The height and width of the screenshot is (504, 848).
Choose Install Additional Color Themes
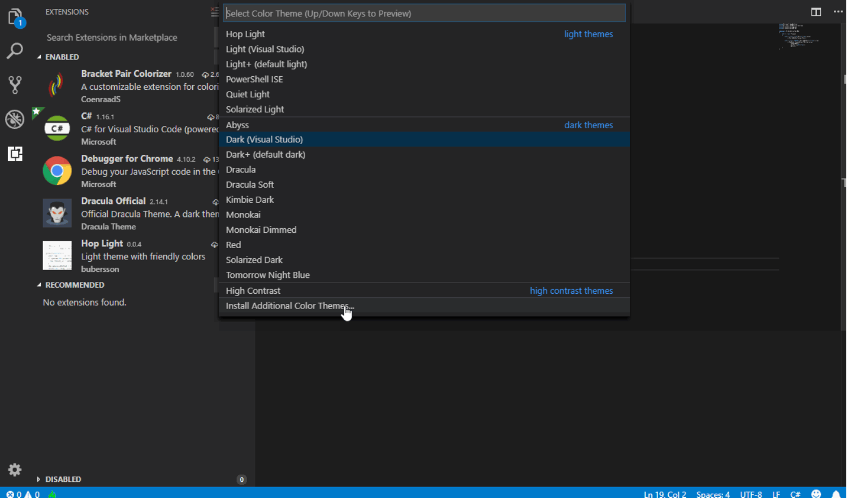click(289, 305)
